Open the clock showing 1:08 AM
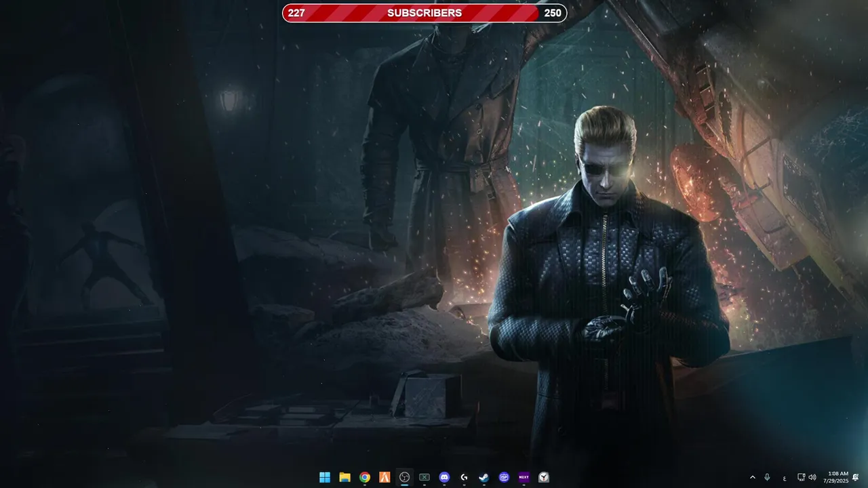Viewport: 868px width, 488px height. click(x=836, y=477)
